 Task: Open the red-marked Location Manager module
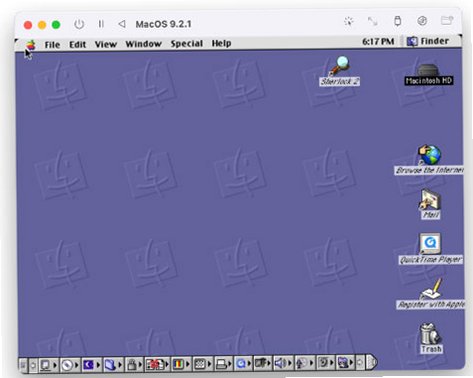pyautogui.click(x=158, y=364)
